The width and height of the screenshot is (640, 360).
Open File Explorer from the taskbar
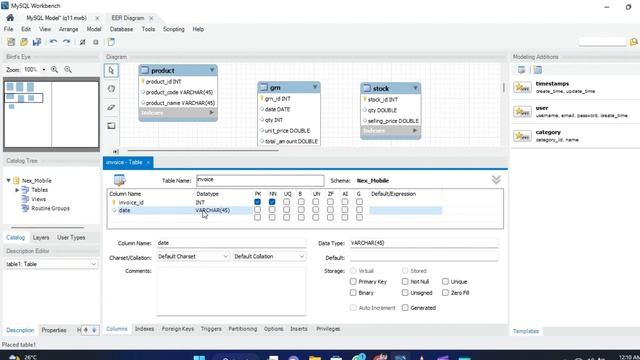click(315, 358)
